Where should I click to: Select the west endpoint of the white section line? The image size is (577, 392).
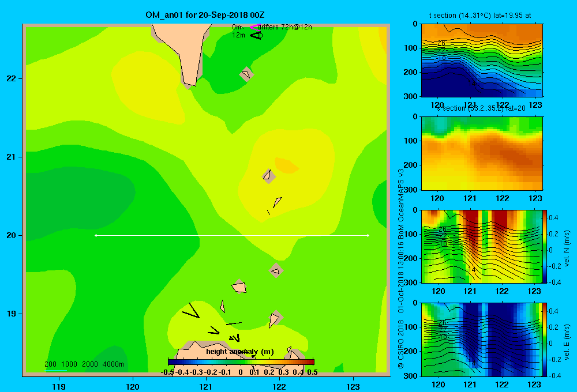[96, 235]
